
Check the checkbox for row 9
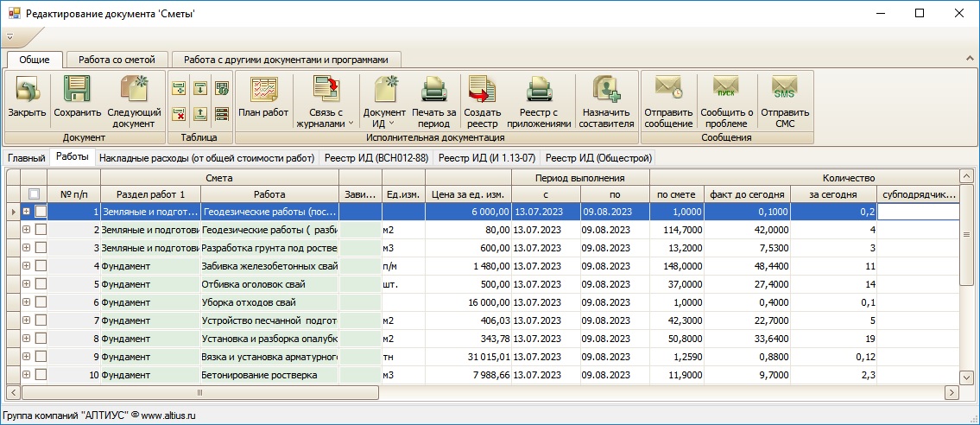click(x=41, y=357)
